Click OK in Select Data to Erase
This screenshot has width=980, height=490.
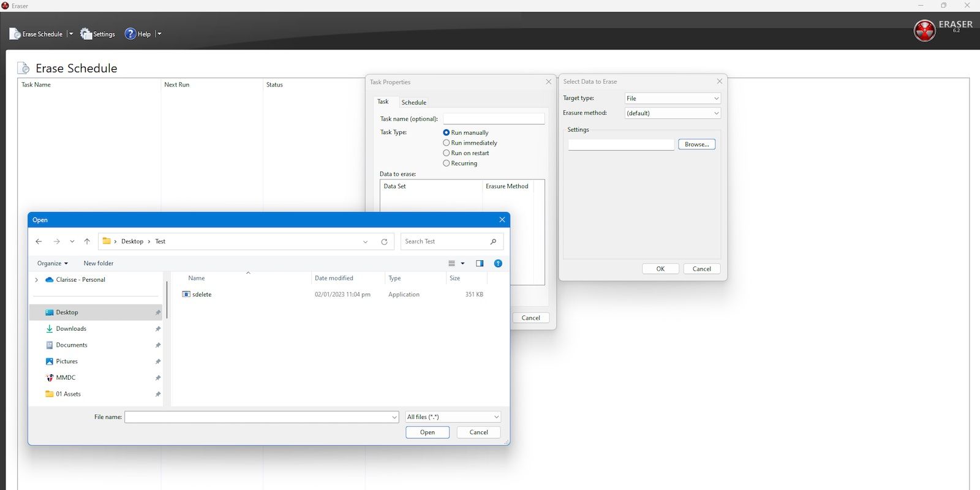[660, 269]
